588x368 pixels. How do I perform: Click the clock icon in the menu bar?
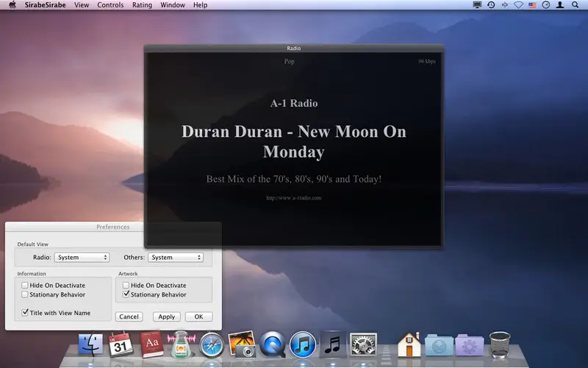pyautogui.click(x=546, y=5)
